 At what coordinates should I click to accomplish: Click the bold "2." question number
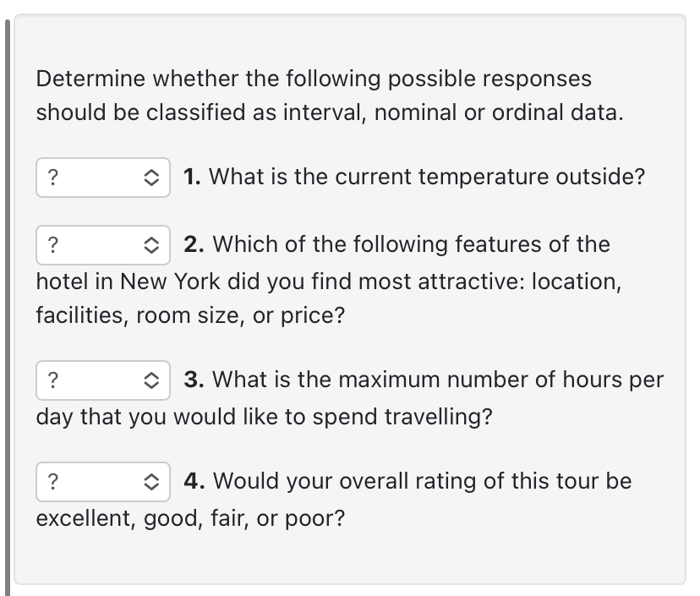coord(194,244)
